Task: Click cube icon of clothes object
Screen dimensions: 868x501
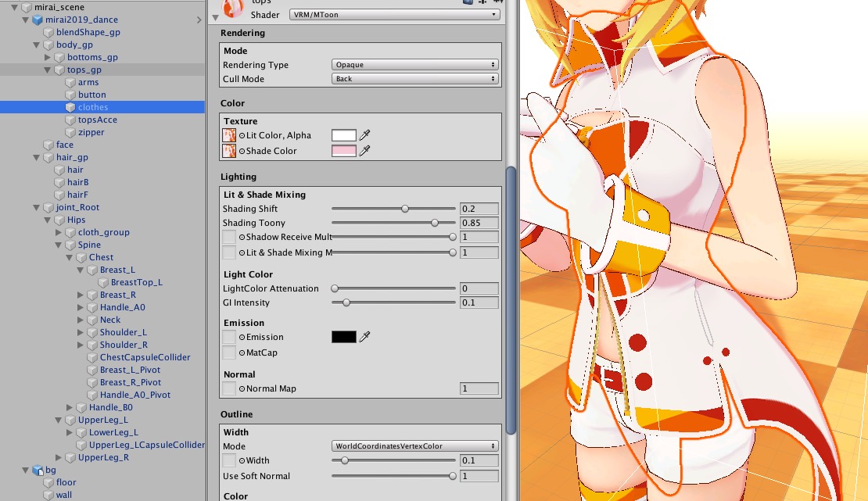Action: pyautogui.click(x=70, y=107)
